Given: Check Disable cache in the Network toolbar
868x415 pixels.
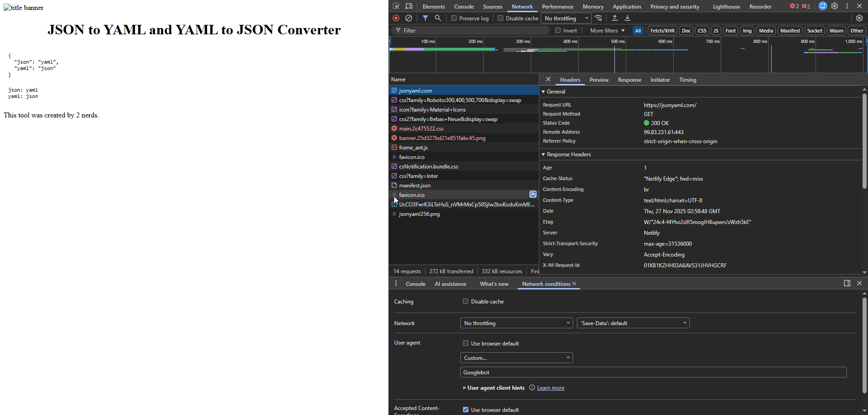Looking at the screenshot, I should tap(500, 18).
